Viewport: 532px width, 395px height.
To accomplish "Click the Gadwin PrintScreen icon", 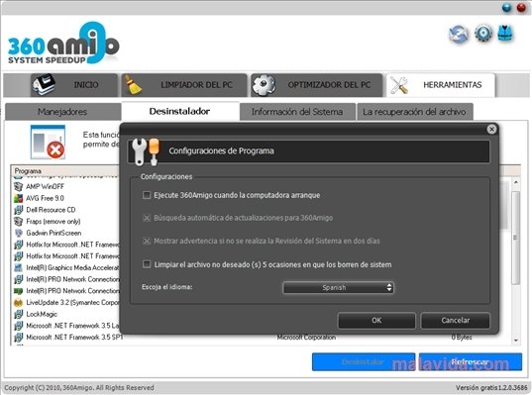I will point(18,233).
